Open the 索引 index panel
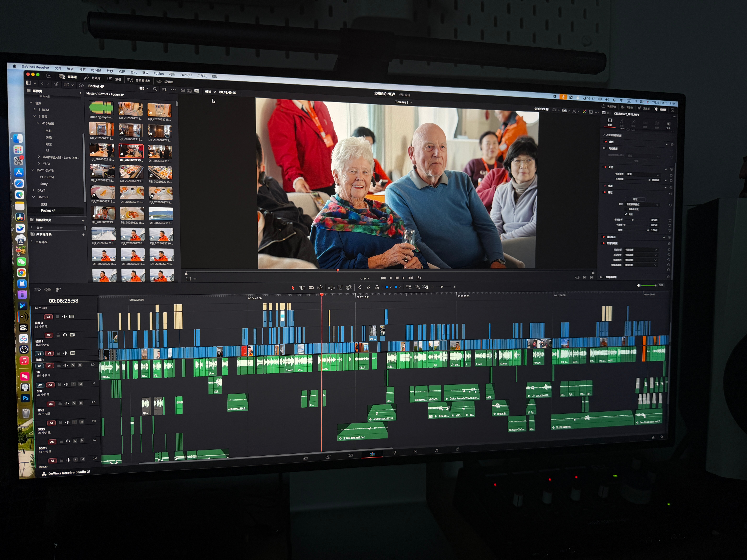 tap(114, 79)
